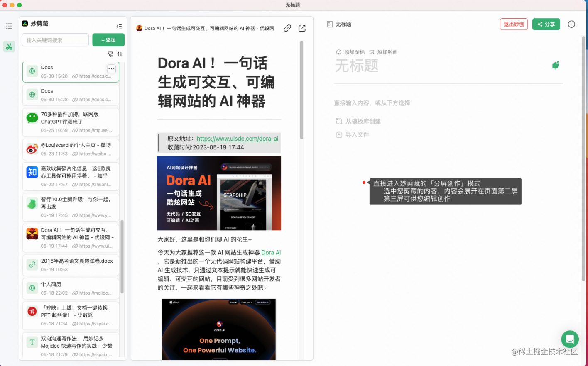
Task: Click the article preview scrollbar
Action: click(x=301, y=90)
